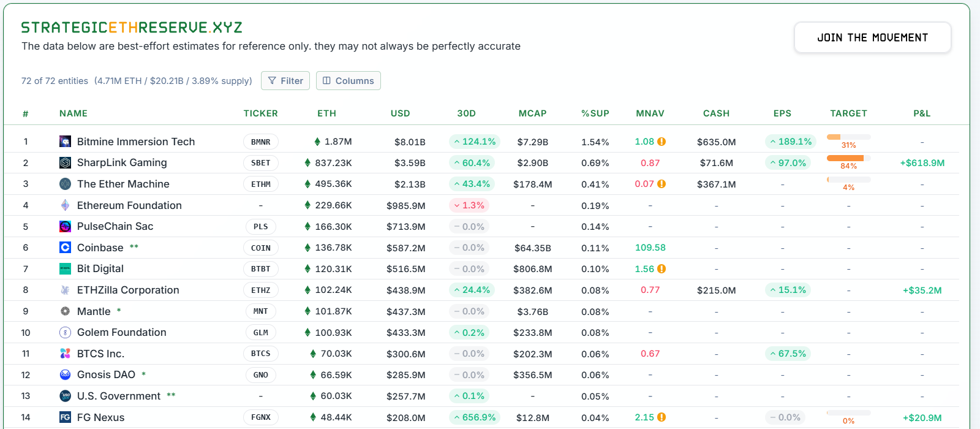Click the PulseChain Sac logo icon

(x=65, y=226)
